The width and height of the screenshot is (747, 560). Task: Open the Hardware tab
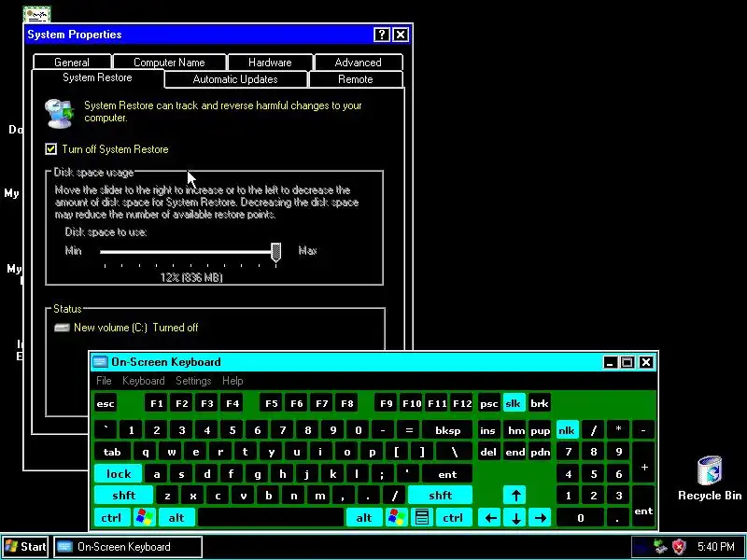270,63
